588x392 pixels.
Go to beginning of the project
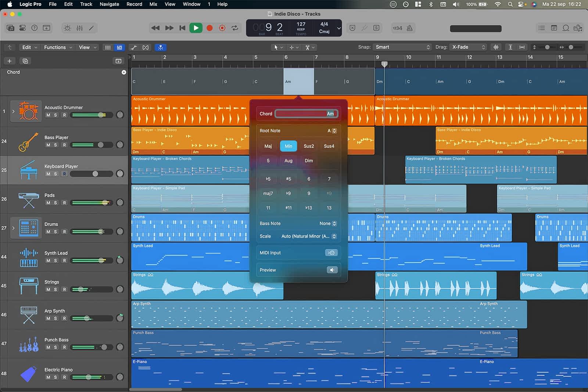[x=182, y=28]
